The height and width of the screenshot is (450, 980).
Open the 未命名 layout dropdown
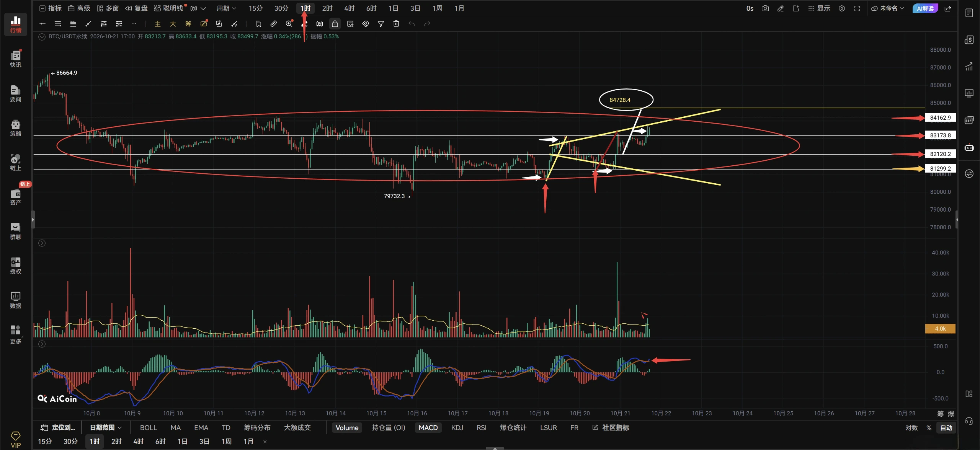pos(887,8)
